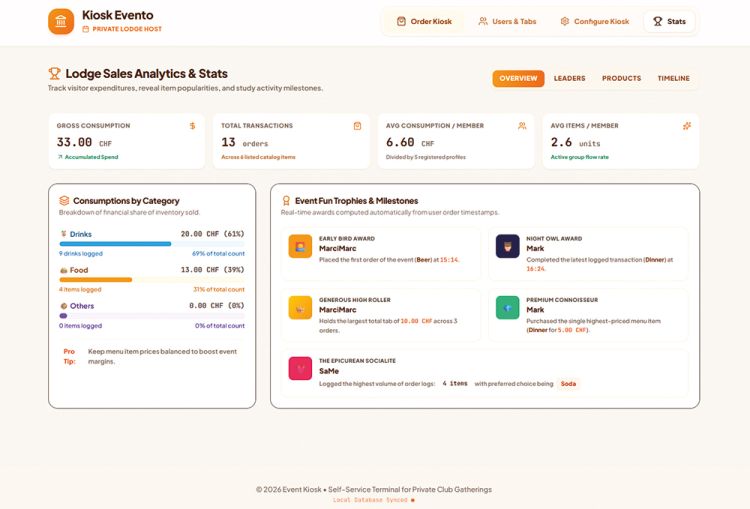This screenshot has width=750, height=509.
Task: Click the clipboard icon in Total Transactions card
Action: coord(357,126)
